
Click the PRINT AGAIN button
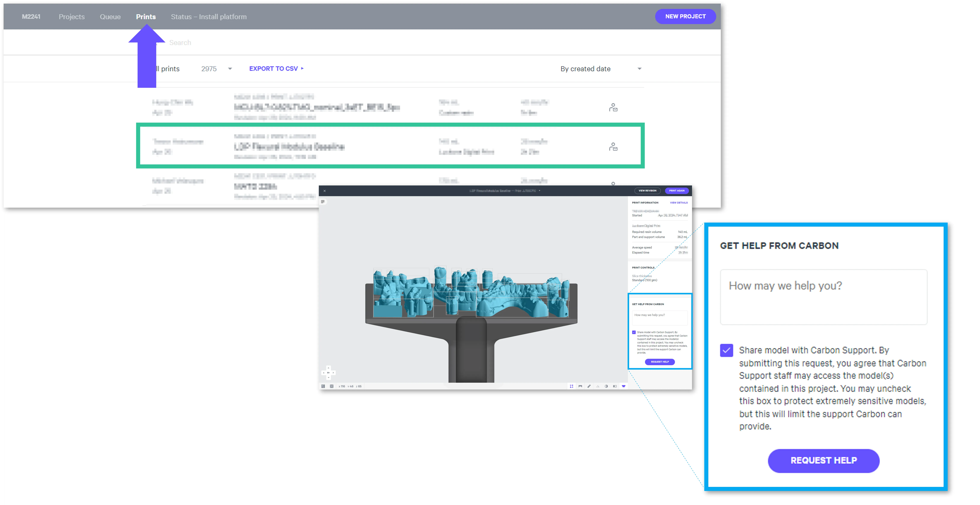(x=677, y=191)
